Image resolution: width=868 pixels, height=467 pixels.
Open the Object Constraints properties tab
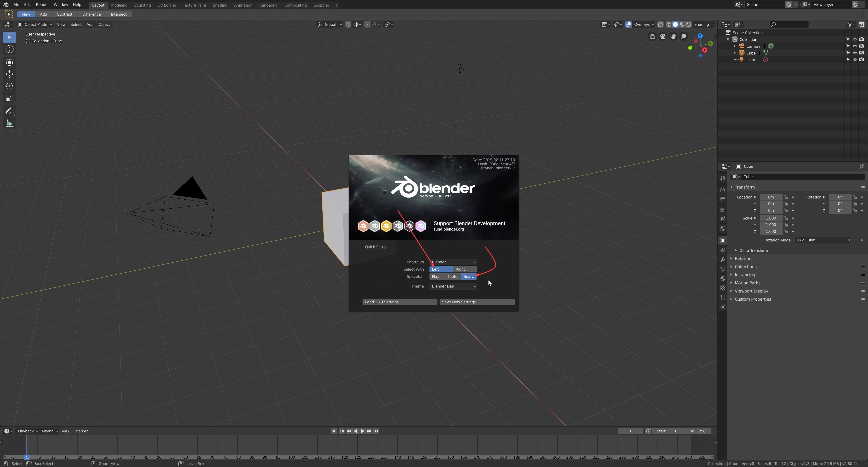point(723,250)
